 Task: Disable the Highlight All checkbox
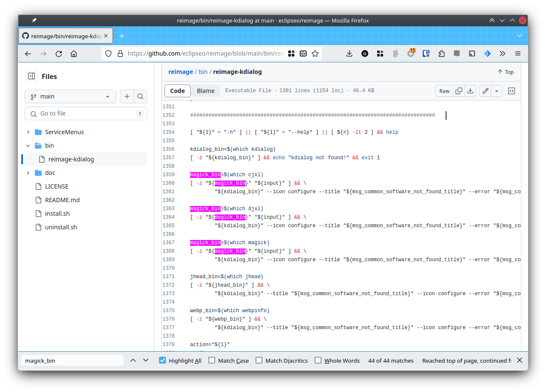click(x=162, y=361)
